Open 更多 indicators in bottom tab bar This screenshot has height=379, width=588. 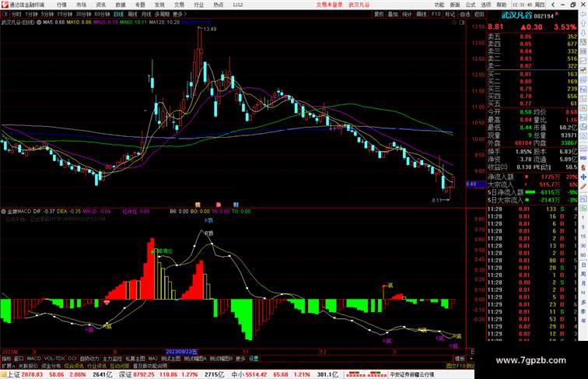click(x=240, y=359)
